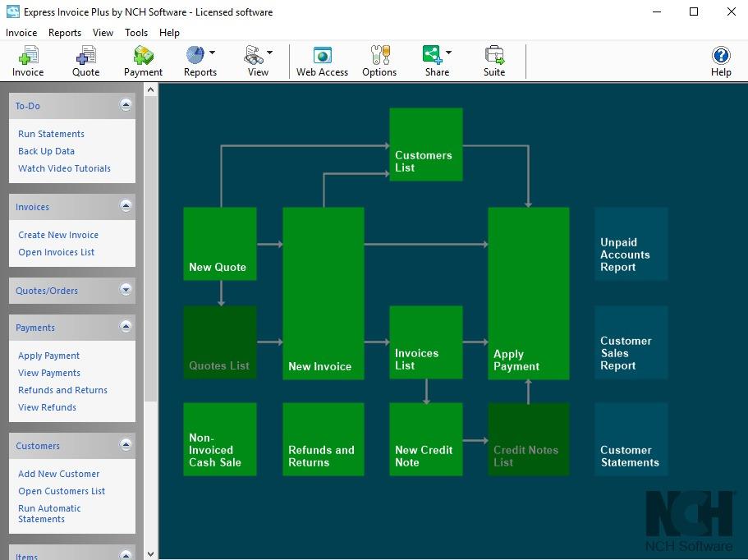The image size is (748, 560).
Task: Click the New Credit Note tile
Action: coord(426,439)
